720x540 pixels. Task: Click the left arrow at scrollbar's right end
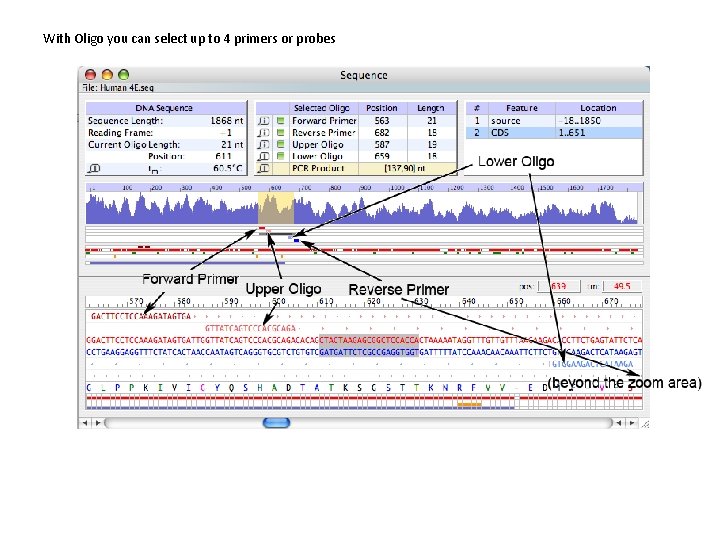[619, 423]
